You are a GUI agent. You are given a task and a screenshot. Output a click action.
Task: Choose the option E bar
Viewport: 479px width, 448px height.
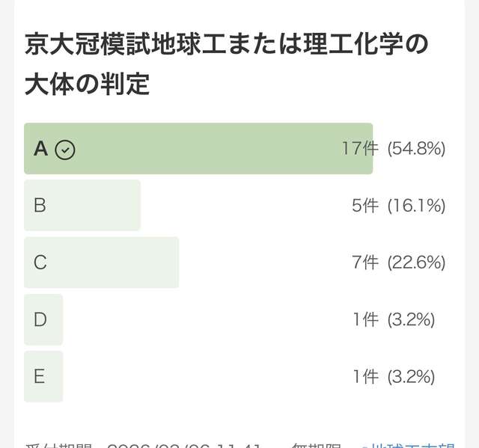tap(43, 376)
